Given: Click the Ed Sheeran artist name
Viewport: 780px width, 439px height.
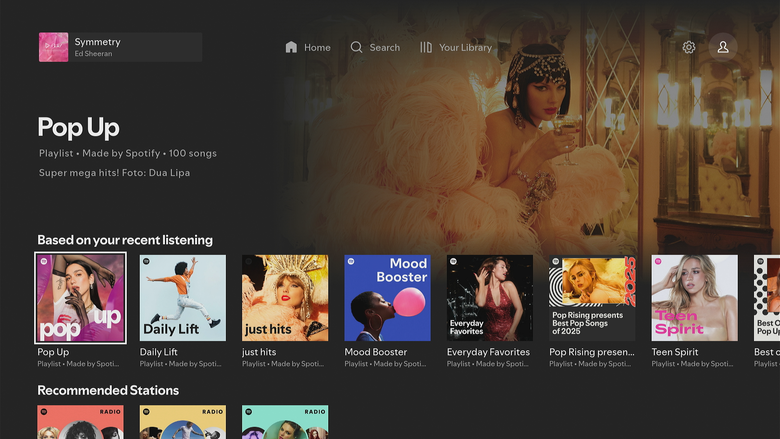Looking at the screenshot, I should 94,54.
